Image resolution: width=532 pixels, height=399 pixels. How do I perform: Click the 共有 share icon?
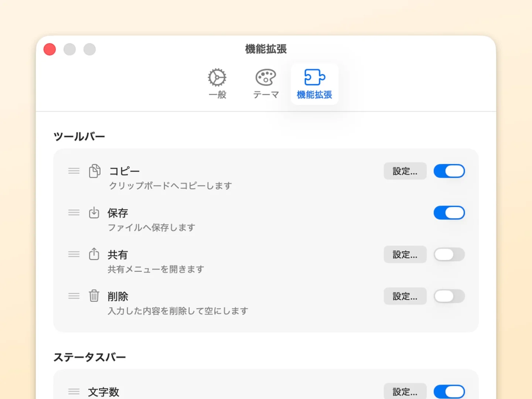click(x=94, y=254)
